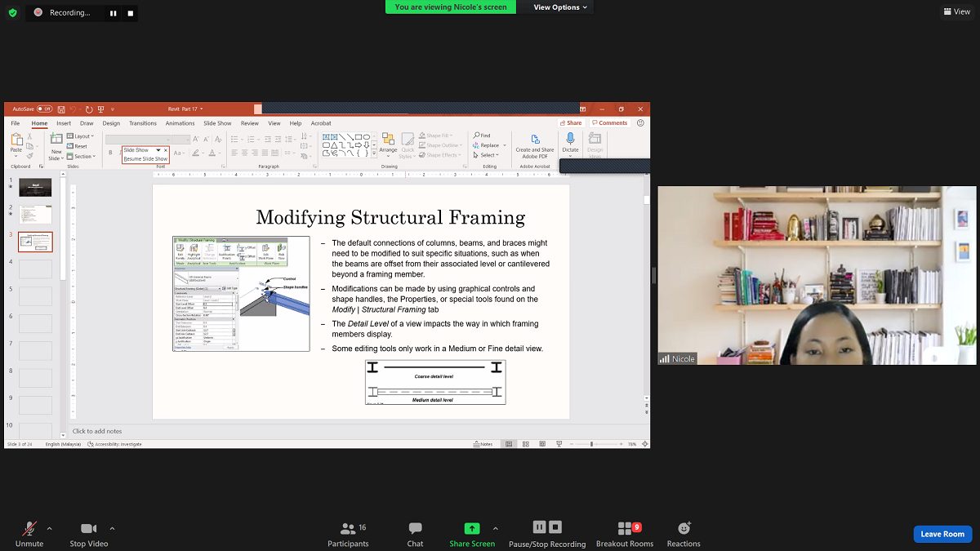980x551 pixels.
Task: Toggle Bold formatting in Font group
Action: click(110, 153)
